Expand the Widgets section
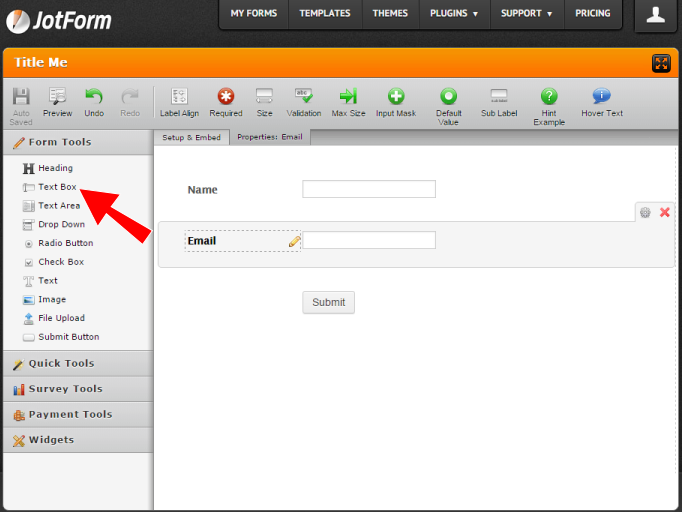The image size is (682, 512). (x=78, y=440)
